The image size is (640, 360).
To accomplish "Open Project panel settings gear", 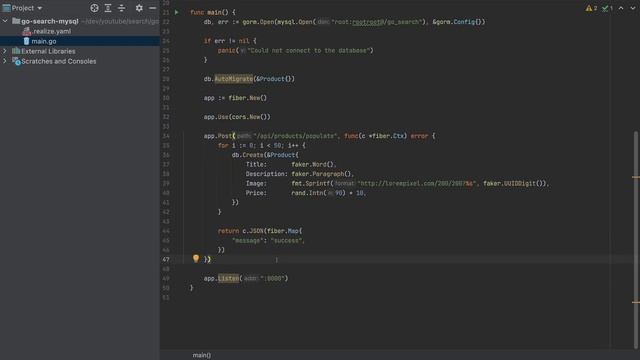I will click(139, 8).
